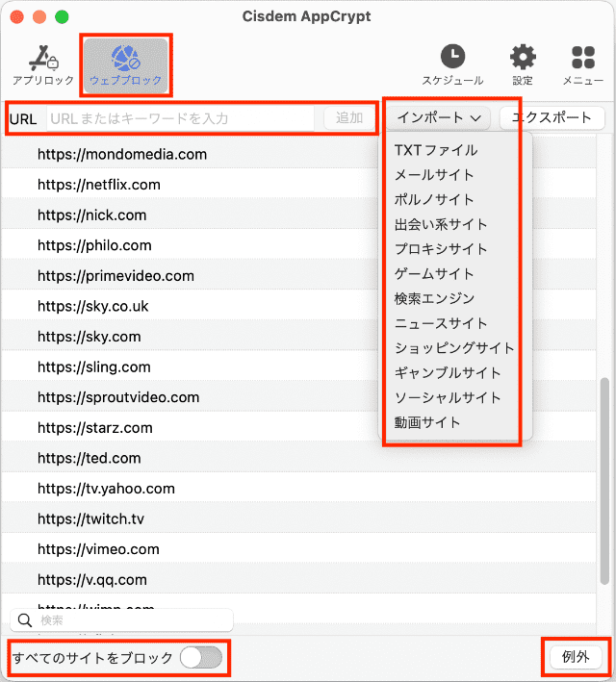Select https://netflix.com row
Screen dimensions: 616x682
[298, 185]
